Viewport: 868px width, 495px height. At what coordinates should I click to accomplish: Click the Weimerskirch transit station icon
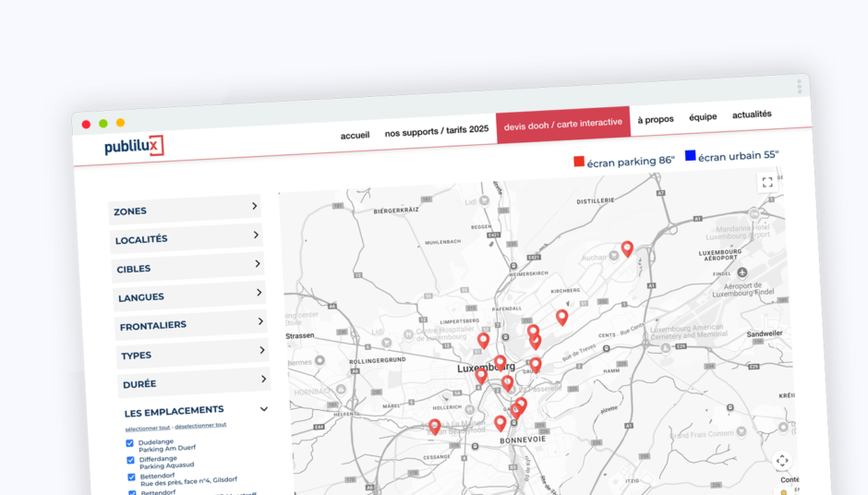[x=513, y=266]
